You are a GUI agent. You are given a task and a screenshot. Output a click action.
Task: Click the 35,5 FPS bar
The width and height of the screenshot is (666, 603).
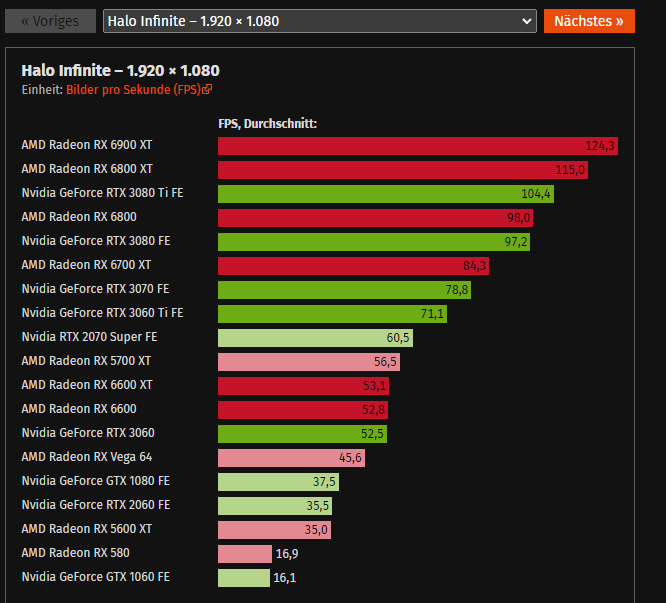[x=275, y=506]
